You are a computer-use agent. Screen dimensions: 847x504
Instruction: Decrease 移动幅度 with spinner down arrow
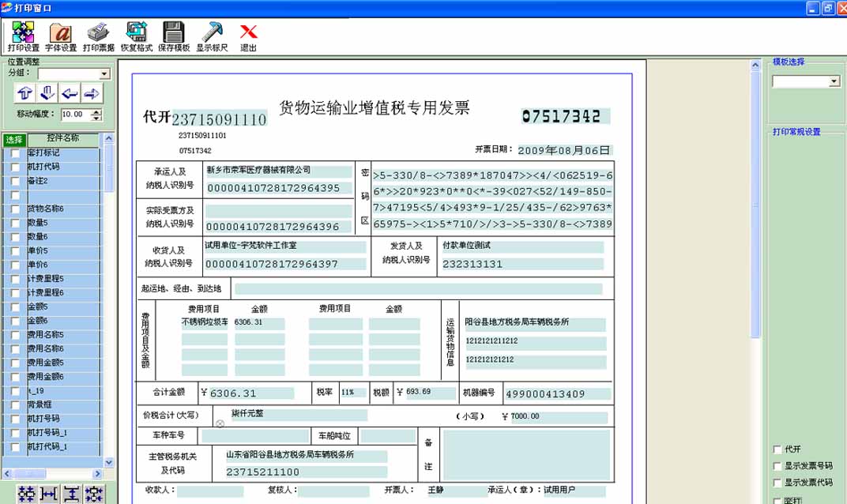(x=96, y=117)
